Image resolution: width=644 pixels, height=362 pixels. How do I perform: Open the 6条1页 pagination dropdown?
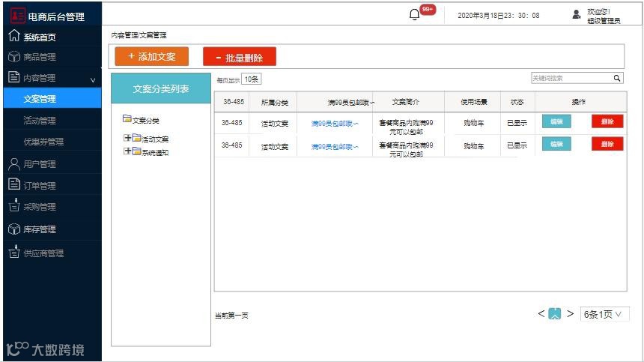(x=604, y=314)
